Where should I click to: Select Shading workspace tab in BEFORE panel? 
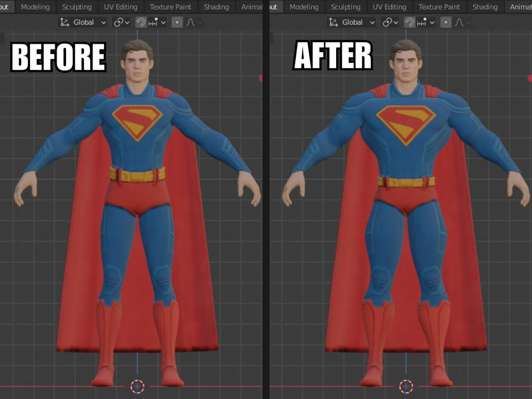coord(216,7)
